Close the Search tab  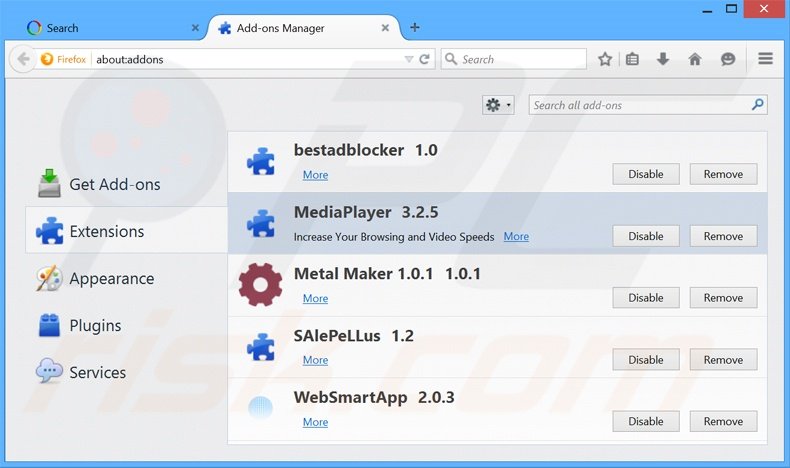195,28
